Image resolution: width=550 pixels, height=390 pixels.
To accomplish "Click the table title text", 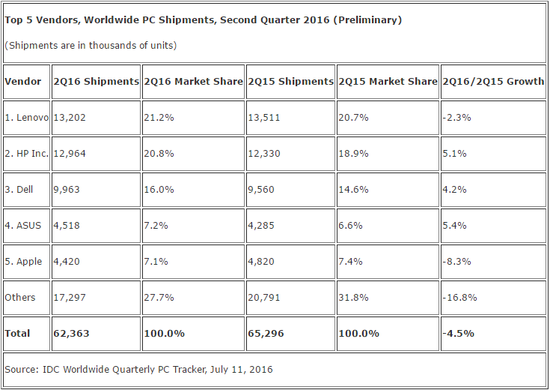I will pos(203,20).
